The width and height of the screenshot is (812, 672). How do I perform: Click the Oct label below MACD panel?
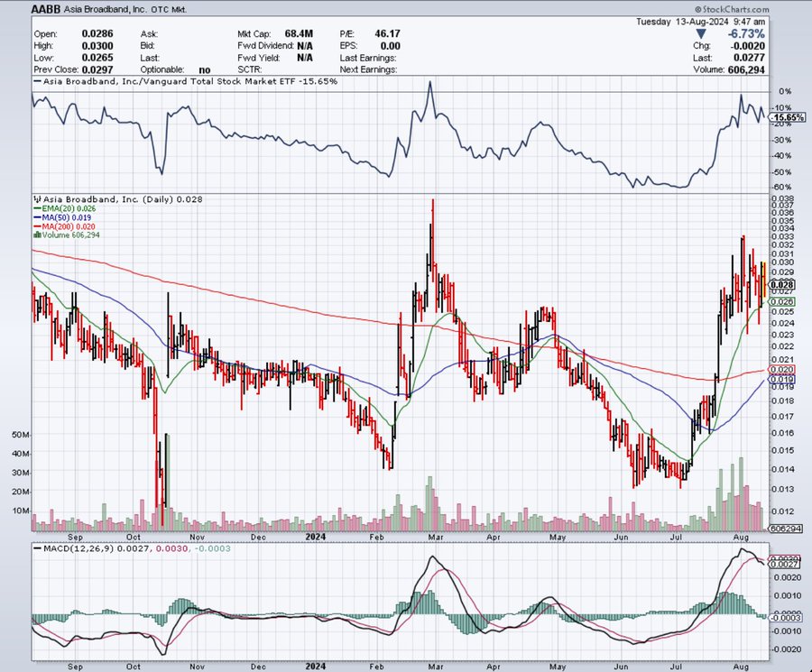click(134, 667)
